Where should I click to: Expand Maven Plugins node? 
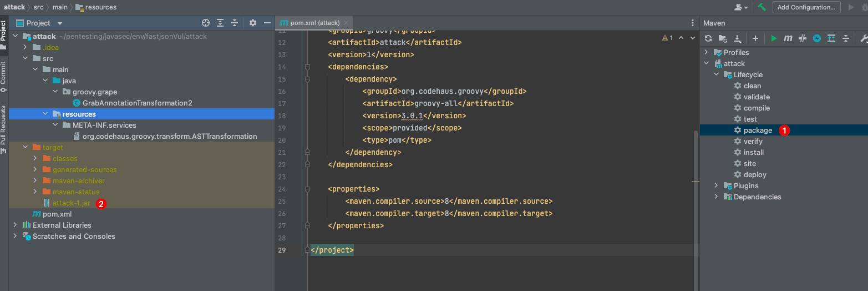point(716,185)
